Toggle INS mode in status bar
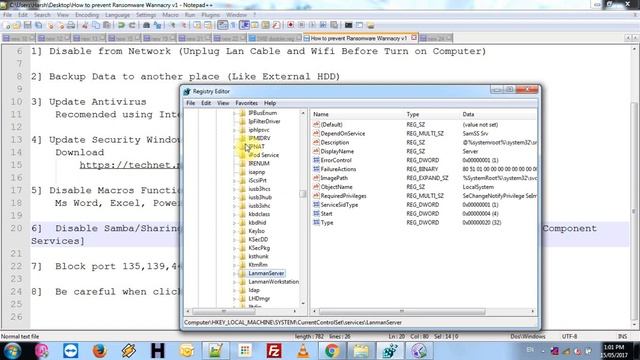The width and height of the screenshot is (640, 360). [x=622, y=336]
